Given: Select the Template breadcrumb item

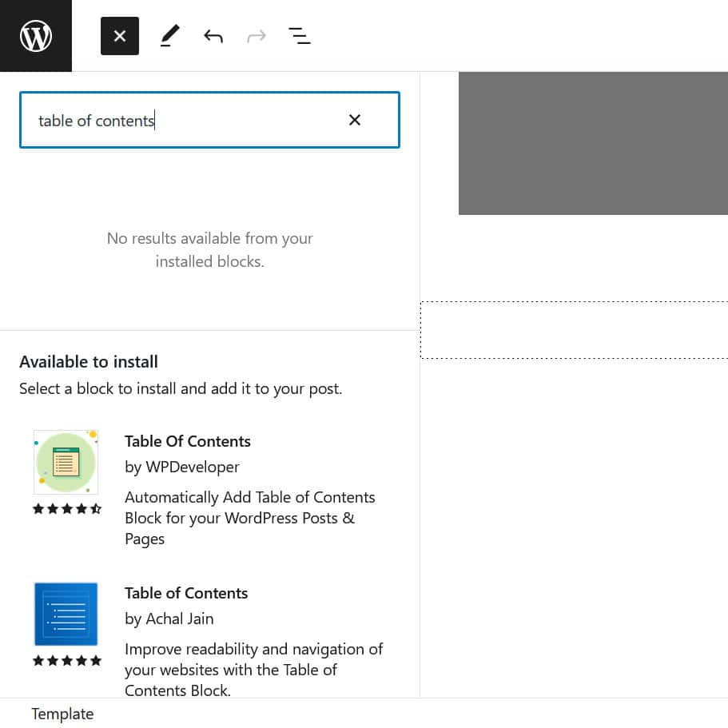Looking at the screenshot, I should 62,714.
